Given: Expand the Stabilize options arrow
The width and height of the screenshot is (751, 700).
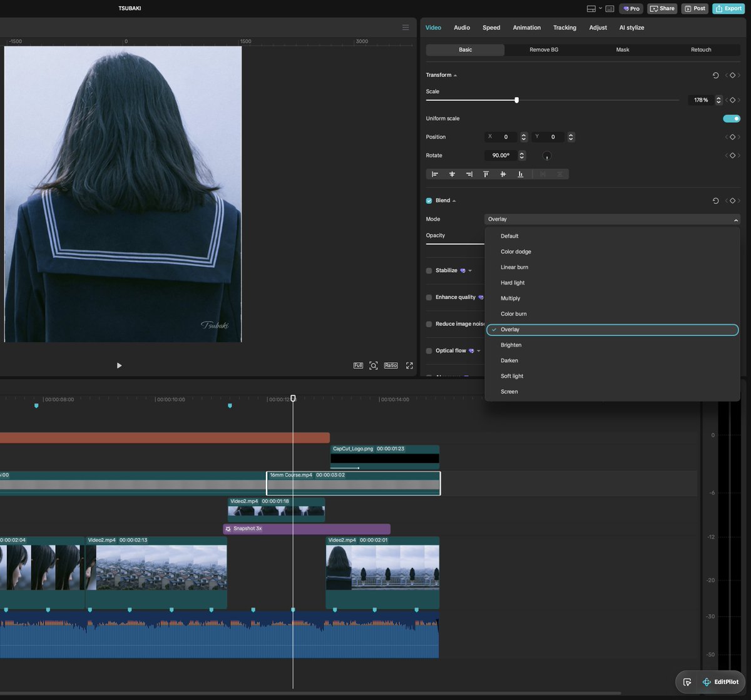Looking at the screenshot, I should tap(470, 271).
